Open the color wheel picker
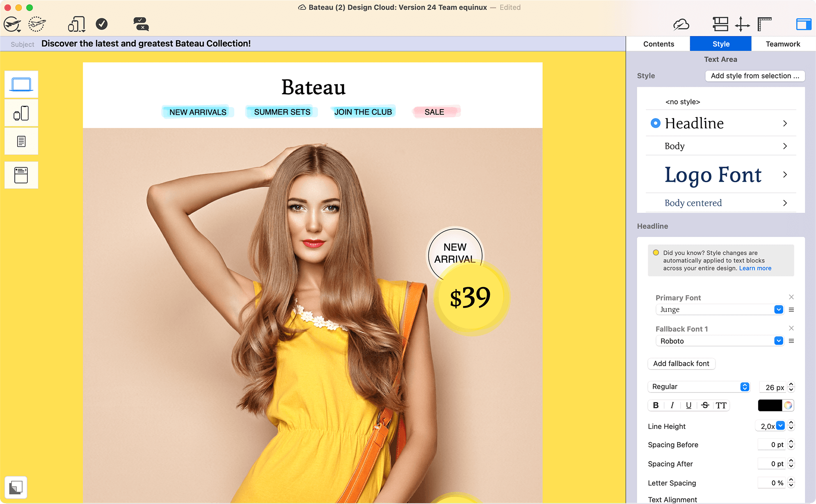 pos(788,405)
